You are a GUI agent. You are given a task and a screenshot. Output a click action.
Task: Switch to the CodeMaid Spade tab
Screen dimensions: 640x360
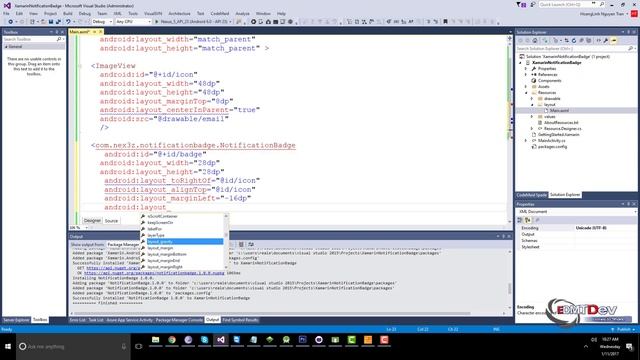pyautogui.click(x=531, y=195)
